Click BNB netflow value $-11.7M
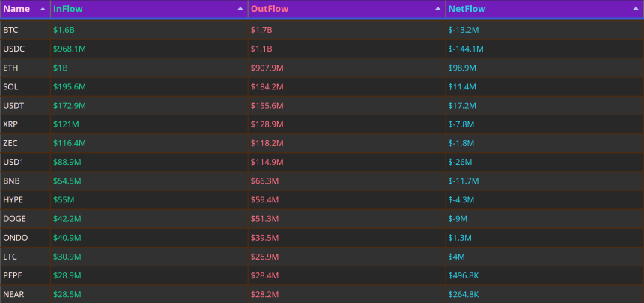 464,181
